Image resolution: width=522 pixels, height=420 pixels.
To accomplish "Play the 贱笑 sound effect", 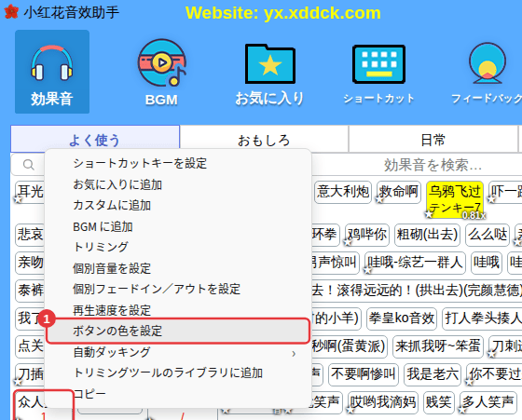I will [439, 402].
